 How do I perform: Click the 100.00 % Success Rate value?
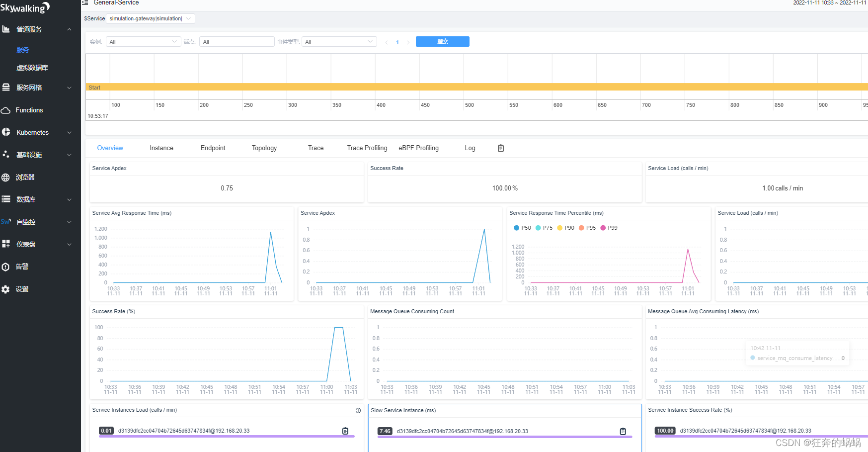point(505,188)
